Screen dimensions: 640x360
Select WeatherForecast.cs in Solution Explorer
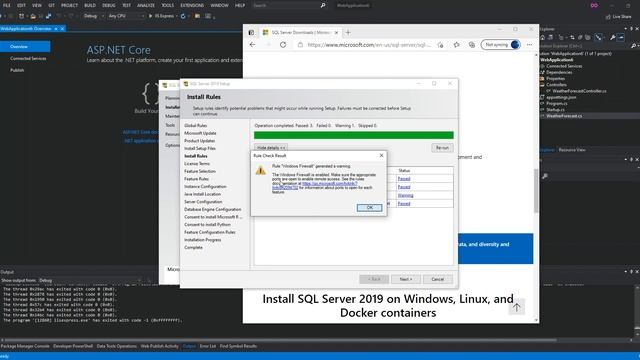564,116
